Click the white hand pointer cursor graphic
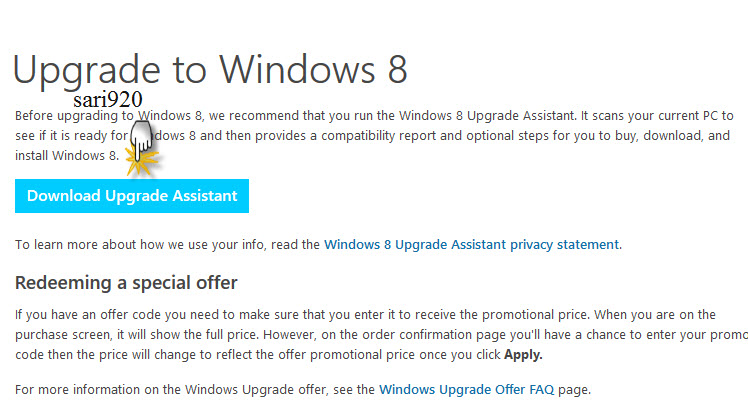748x416 pixels. click(141, 140)
